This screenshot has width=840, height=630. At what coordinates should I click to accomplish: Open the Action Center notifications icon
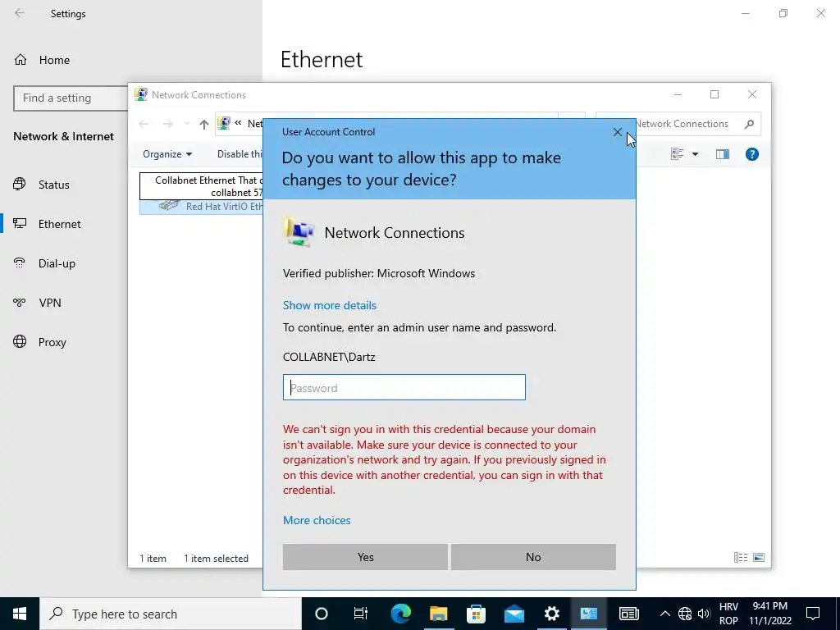coord(813,614)
